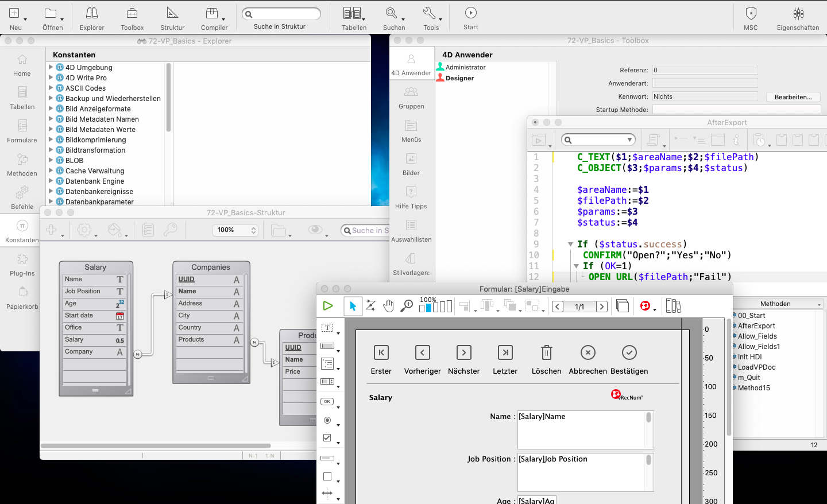Click the Erster navigation button in the form

tap(381, 352)
